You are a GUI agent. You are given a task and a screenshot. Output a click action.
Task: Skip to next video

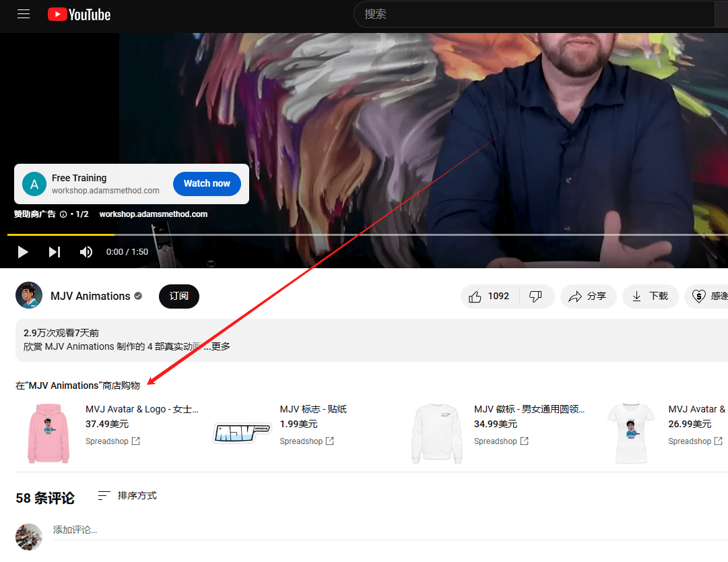pos(55,252)
